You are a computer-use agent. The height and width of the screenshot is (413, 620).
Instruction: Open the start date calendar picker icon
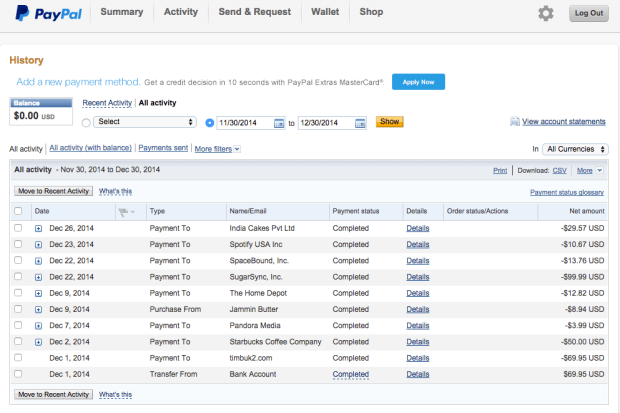coord(279,123)
